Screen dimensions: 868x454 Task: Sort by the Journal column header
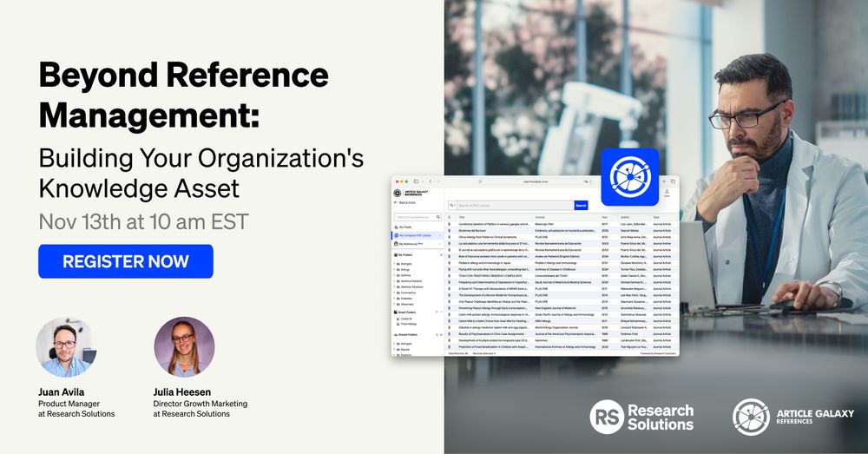tap(540, 217)
